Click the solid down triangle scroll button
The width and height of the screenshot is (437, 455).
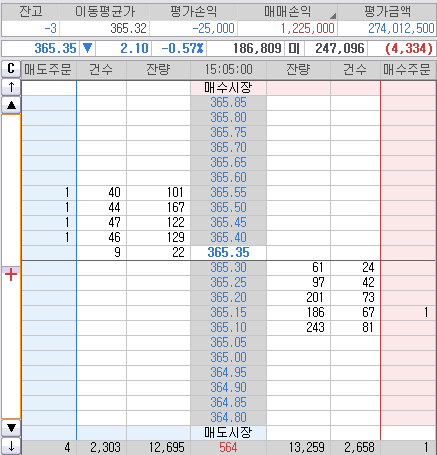tap(11, 428)
